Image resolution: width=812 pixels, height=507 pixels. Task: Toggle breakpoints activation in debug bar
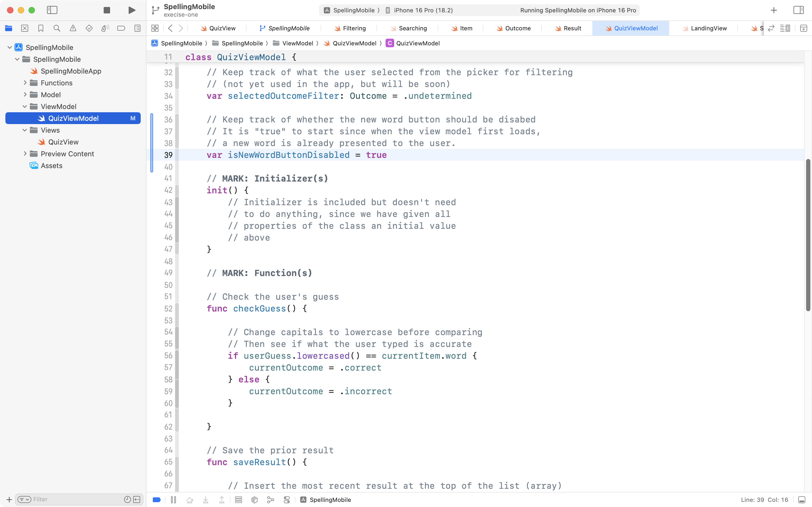(x=157, y=500)
